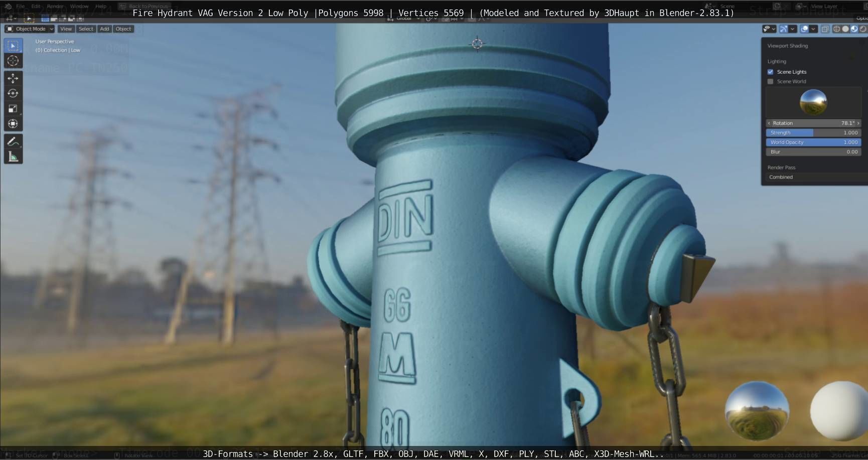Click the Lighting section label
Image resolution: width=868 pixels, height=460 pixels.
[777, 61]
